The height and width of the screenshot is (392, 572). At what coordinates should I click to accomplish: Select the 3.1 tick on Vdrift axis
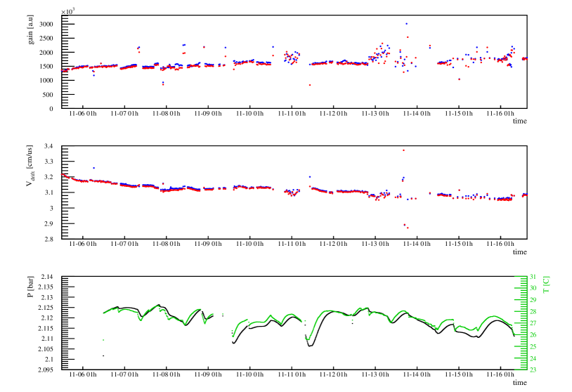[48, 192]
